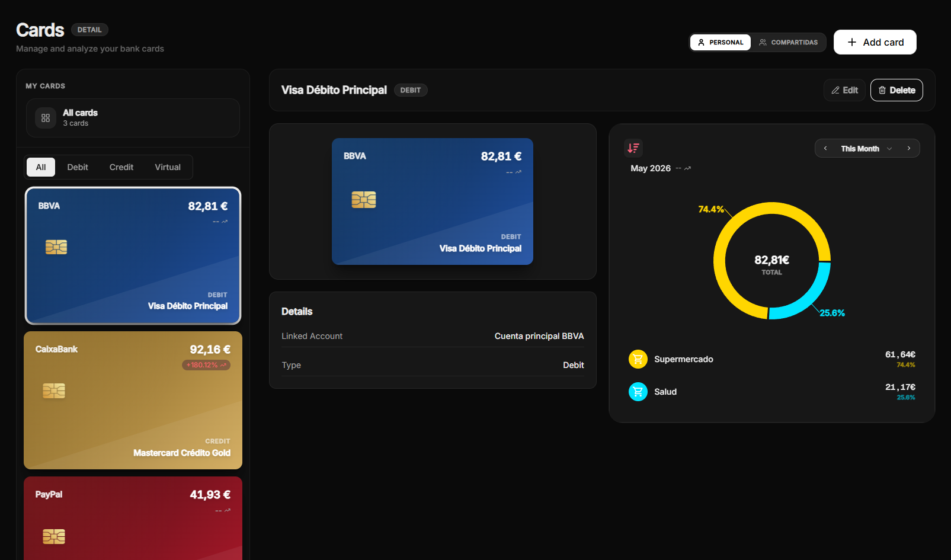Viewport: 951px width, 560px height.
Task: Click the Cuenta principal BBVA linked account value
Action: [x=539, y=336]
